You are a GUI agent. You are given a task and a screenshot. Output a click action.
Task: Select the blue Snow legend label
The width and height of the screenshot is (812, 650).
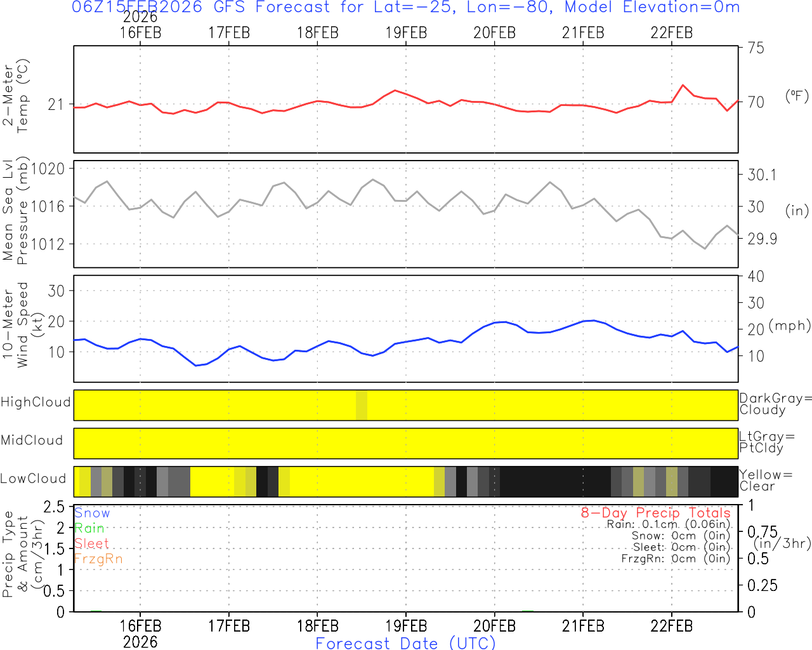92,513
